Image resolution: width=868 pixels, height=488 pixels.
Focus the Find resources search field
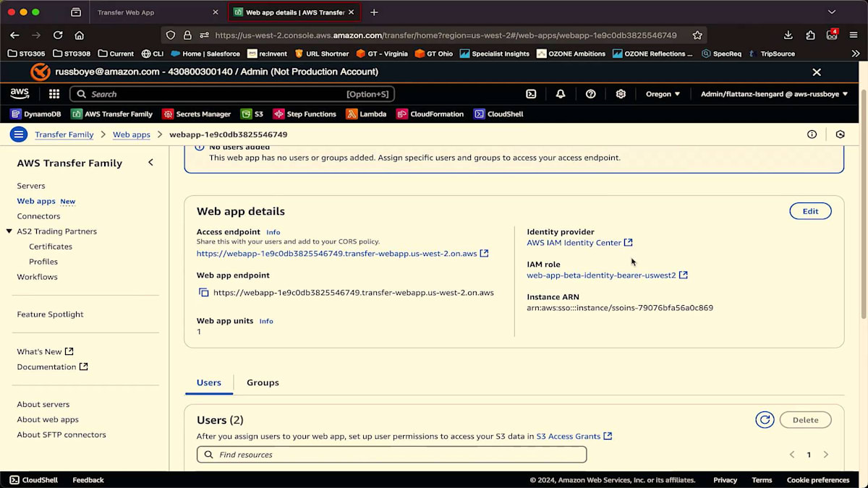click(x=391, y=455)
